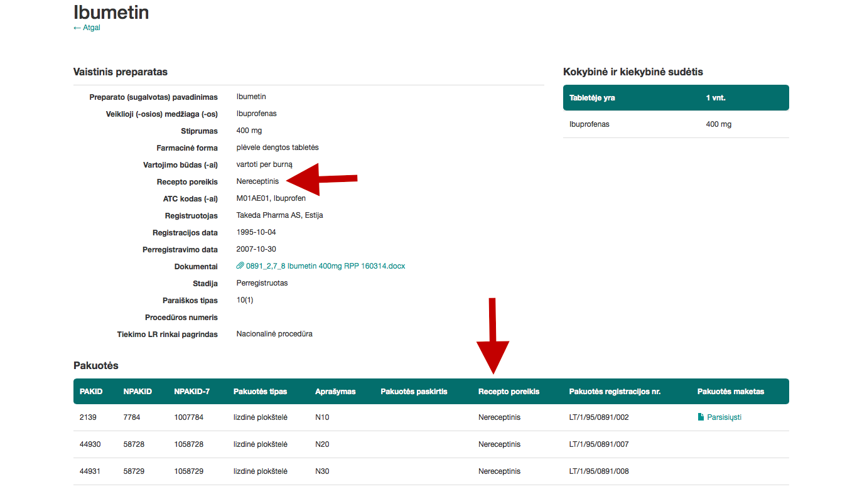Click the registration date 1995-10-04
Image resolution: width=862 pixels, height=504 pixels.
[256, 232]
